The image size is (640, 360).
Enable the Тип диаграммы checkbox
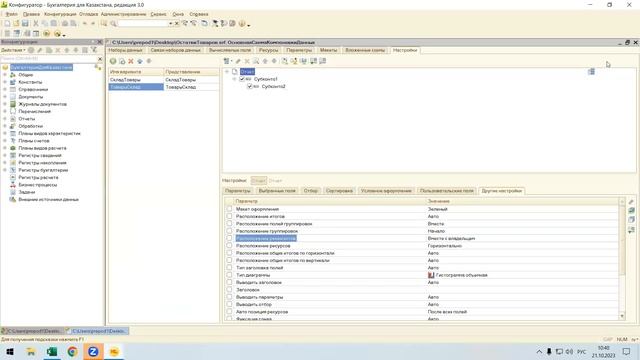coord(229,275)
